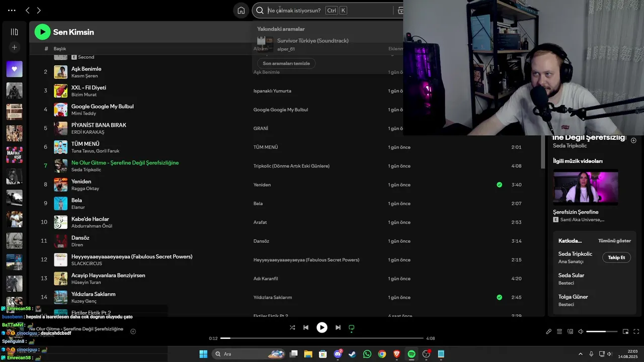
Task: Open artist Kasım Şeren link
Action: (x=85, y=76)
